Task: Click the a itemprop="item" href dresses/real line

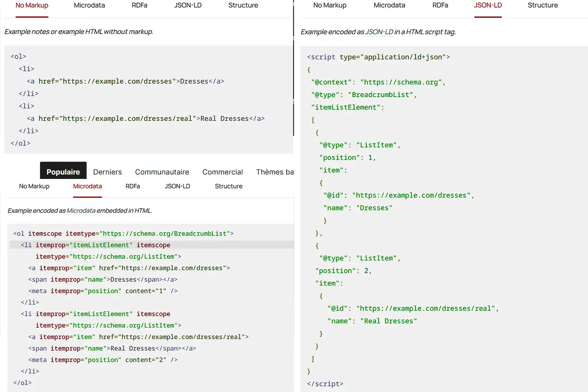Action: pos(139,337)
